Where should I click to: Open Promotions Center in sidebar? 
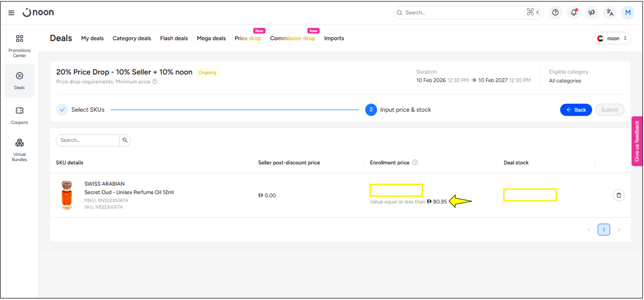pos(19,45)
